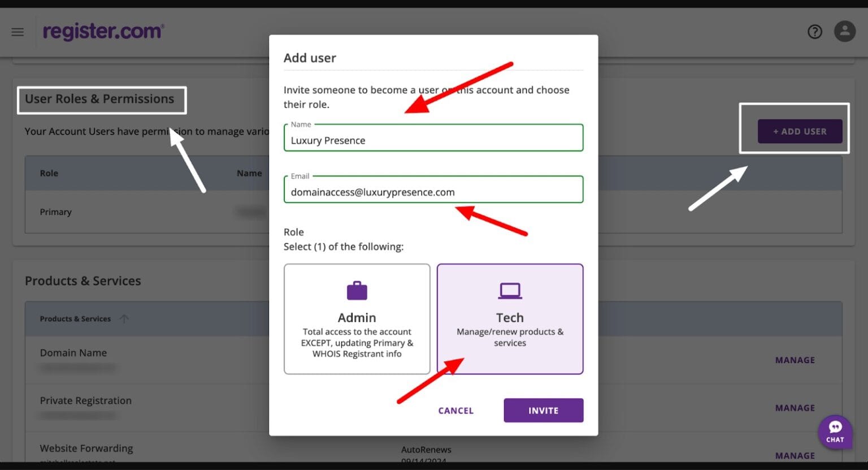Manage the Website Forwarding service
The height and width of the screenshot is (470, 868).
click(x=795, y=455)
